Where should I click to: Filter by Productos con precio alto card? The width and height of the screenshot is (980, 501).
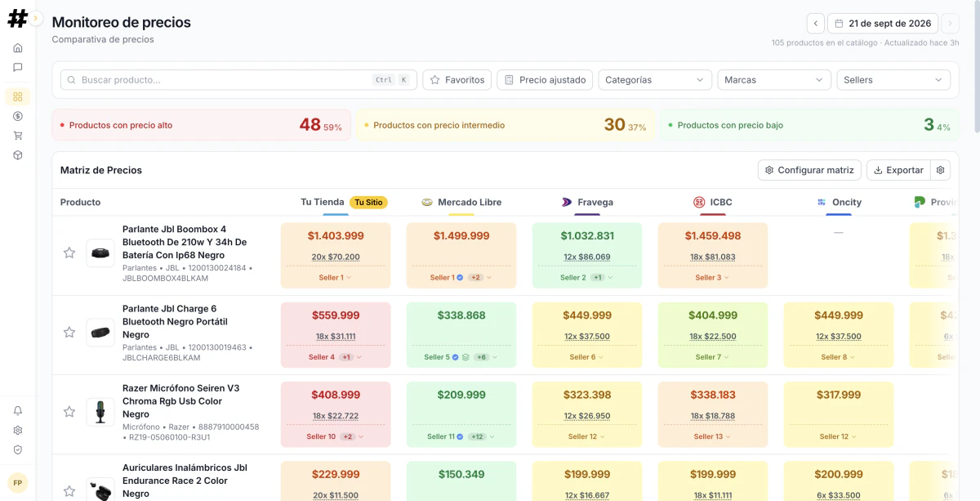pyautogui.click(x=202, y=125)
